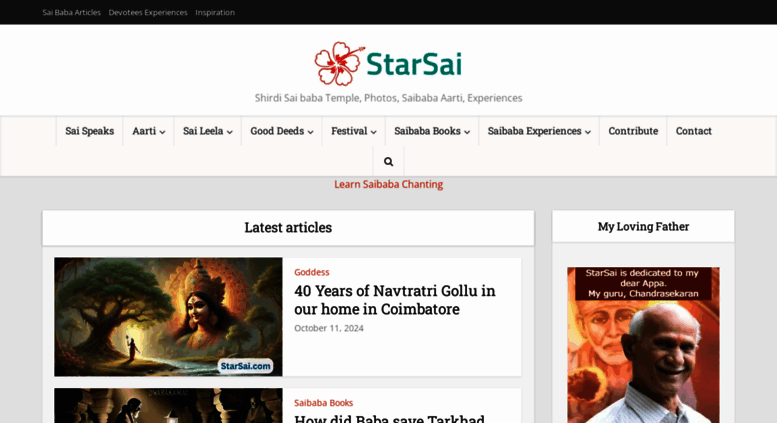
Task: Click the My Loving Father sidebar photo
Action: (x=643, y=345)
